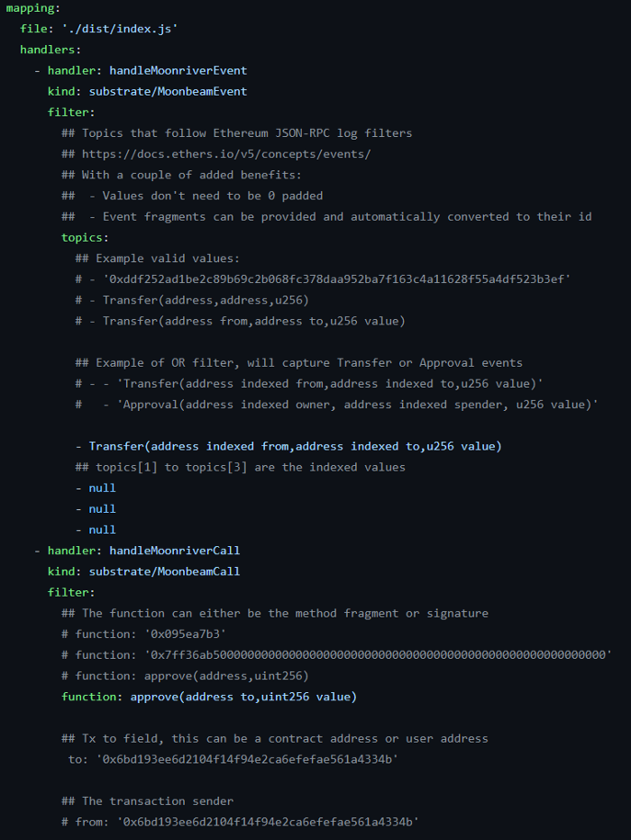Click the '0x095ea7b3' function selector
Viewport: 631px width, 840px height.
coord(186,634)
